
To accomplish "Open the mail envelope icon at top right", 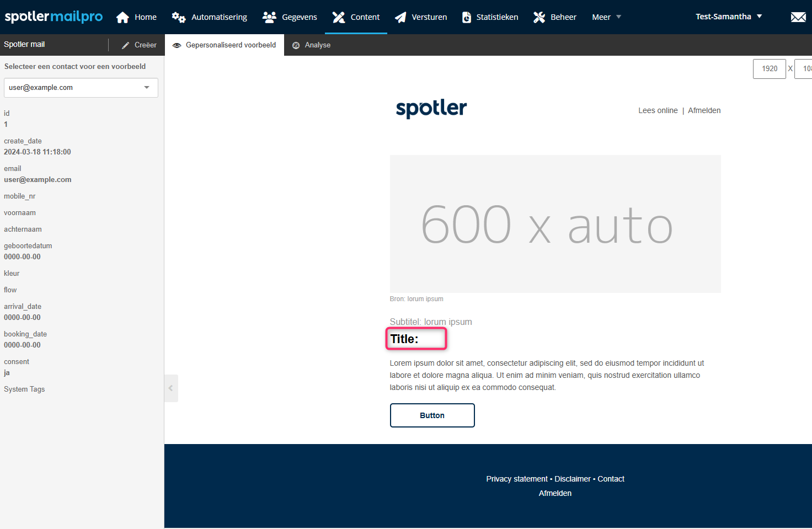I will pyautogui.click(x=798, y=17).
